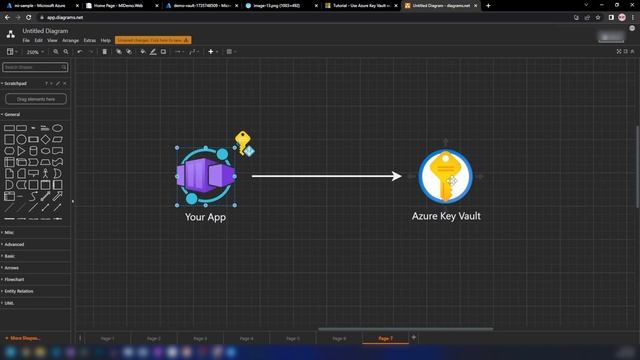Click the zoom in magnifier icon
This screenshot has width=640, height=360.
pos(56,52)
